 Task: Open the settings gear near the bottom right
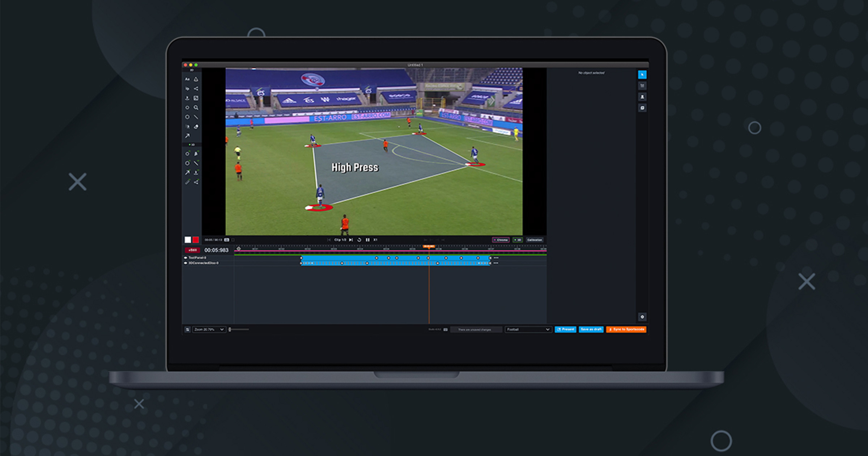(x=643, y=317)
